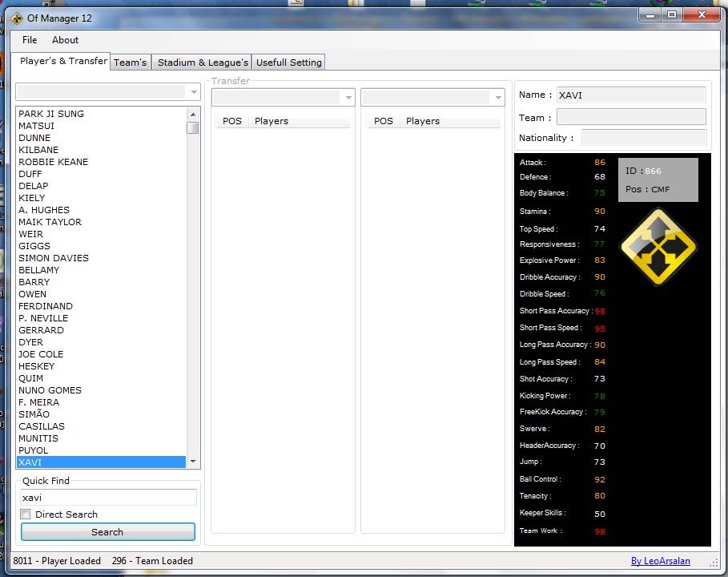This screenshot has height=577, width=728.
Task: Open the File menu
Action: pos(30,40)
